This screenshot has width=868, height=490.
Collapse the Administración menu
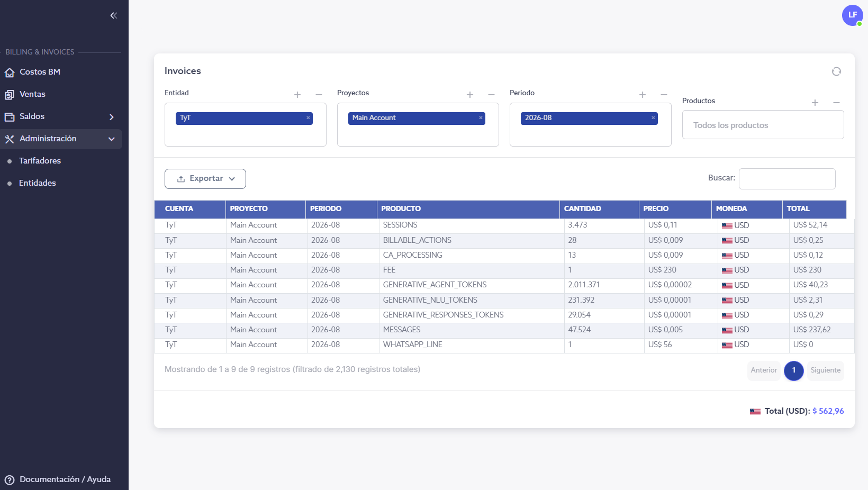tap(61, 139)
